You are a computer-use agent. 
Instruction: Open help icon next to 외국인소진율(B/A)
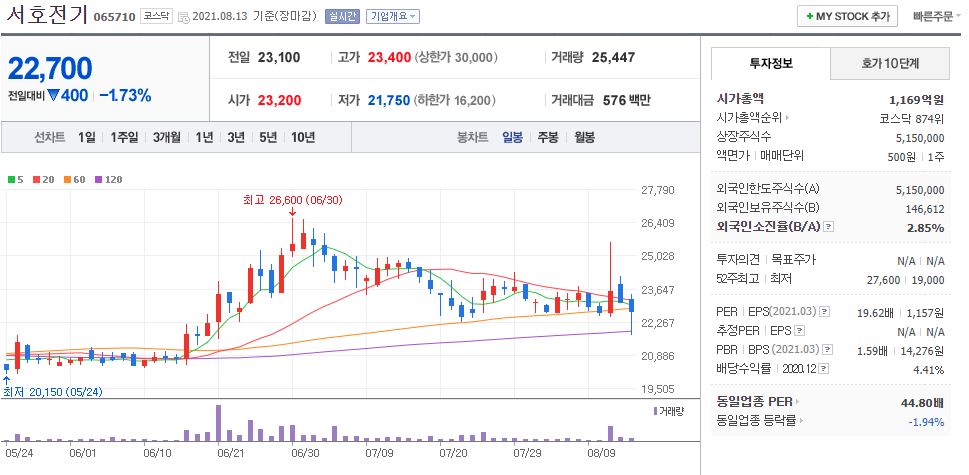coord(829,227)
